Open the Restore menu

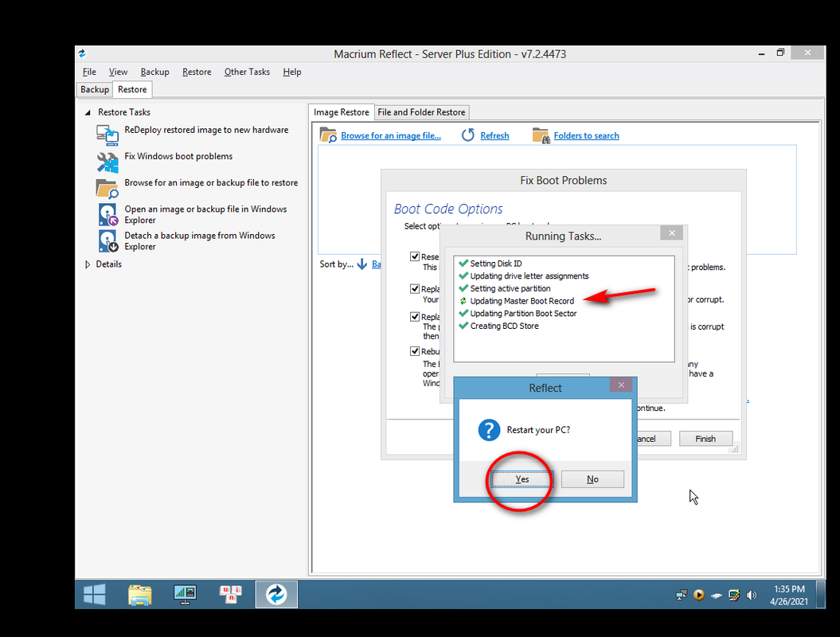click(x=197, y=72)
